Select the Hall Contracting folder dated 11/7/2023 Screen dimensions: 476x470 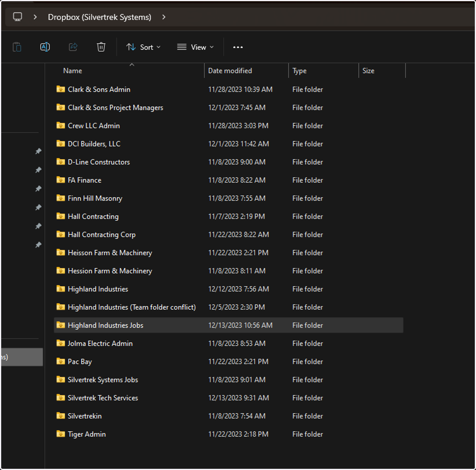[x=93, y=216]
